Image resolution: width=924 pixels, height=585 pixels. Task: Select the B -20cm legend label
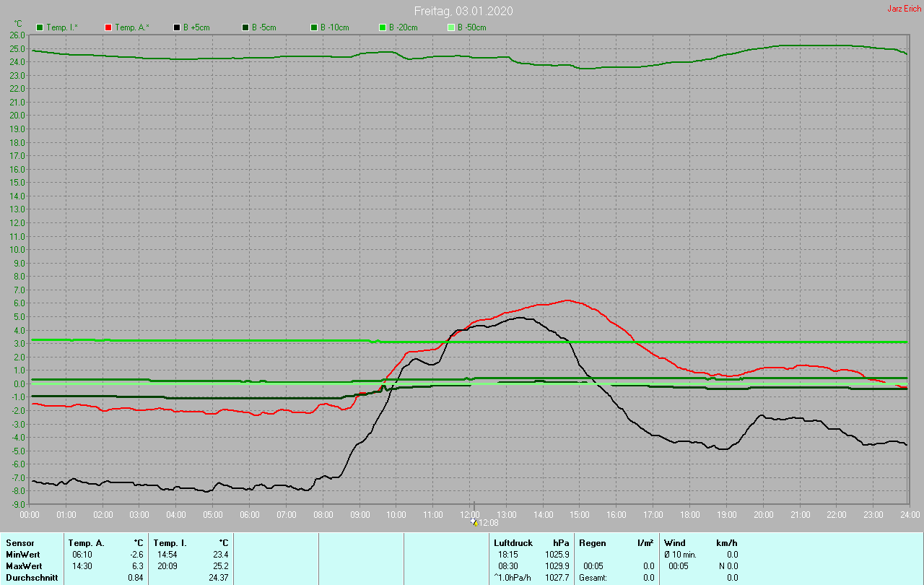tap(403, 27)
